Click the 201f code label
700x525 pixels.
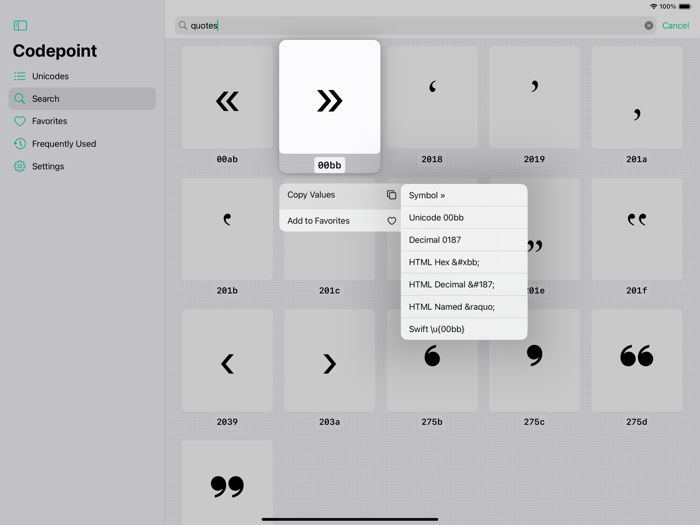637,291
